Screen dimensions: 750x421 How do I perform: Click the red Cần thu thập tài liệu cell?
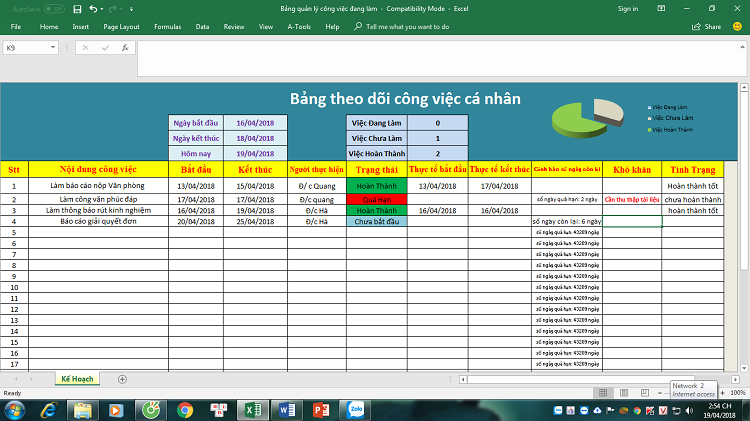(632, 199)
